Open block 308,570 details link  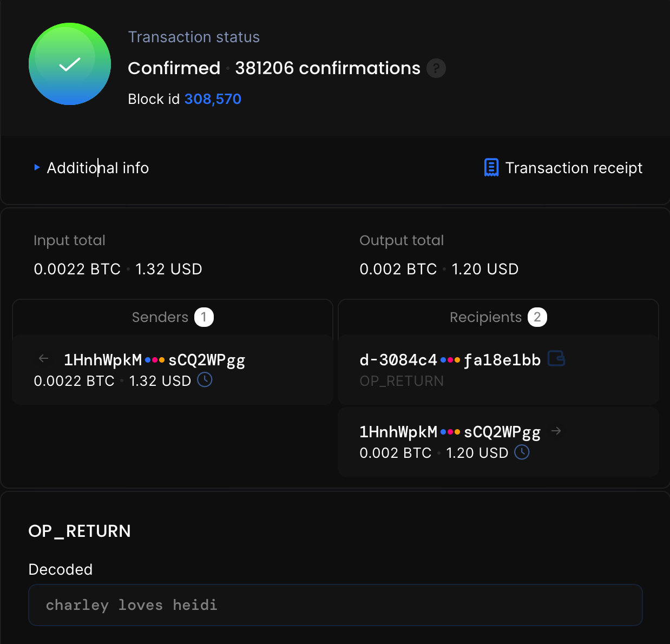213,98
